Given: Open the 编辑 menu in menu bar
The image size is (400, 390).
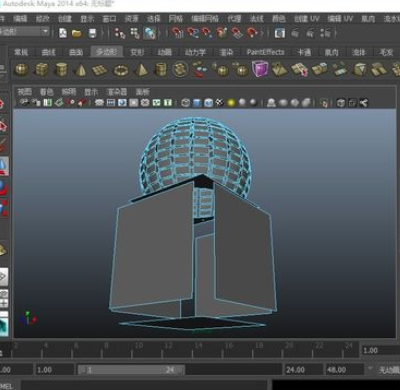Looking at the screenshot, I should pos(20,18).
